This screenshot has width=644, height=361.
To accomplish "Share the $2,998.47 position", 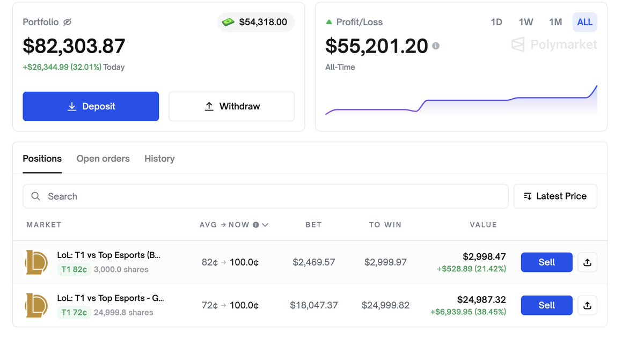I will click(x=588, y=262).
